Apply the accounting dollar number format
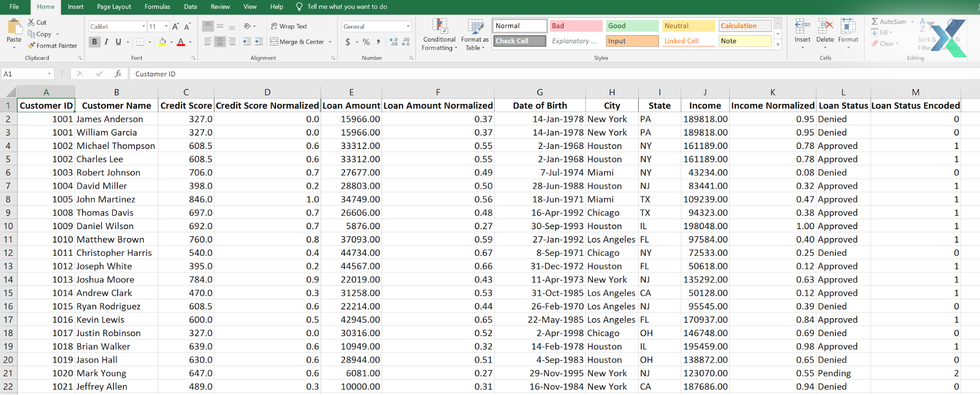Image resolution: width=980 pixels, height=395 pixels. [348, 42]
